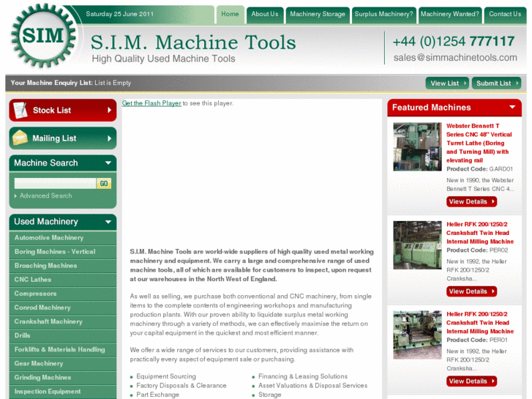Click the arrow on Stock List button
The width and height of the screenshot is (532, 399).
pos(109,110)
